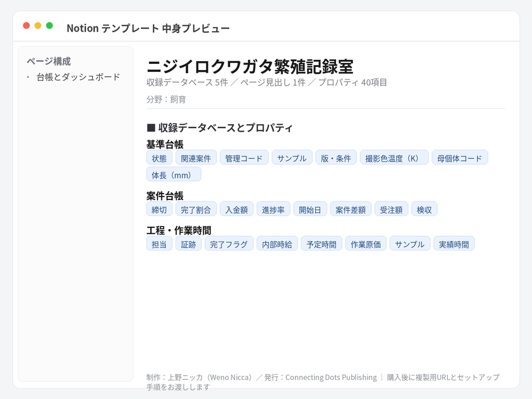The height and width of the screenshot is (399, 532).
Task: Select the 撮影色温度（K） property tag
Action: [x=394, y=158]
